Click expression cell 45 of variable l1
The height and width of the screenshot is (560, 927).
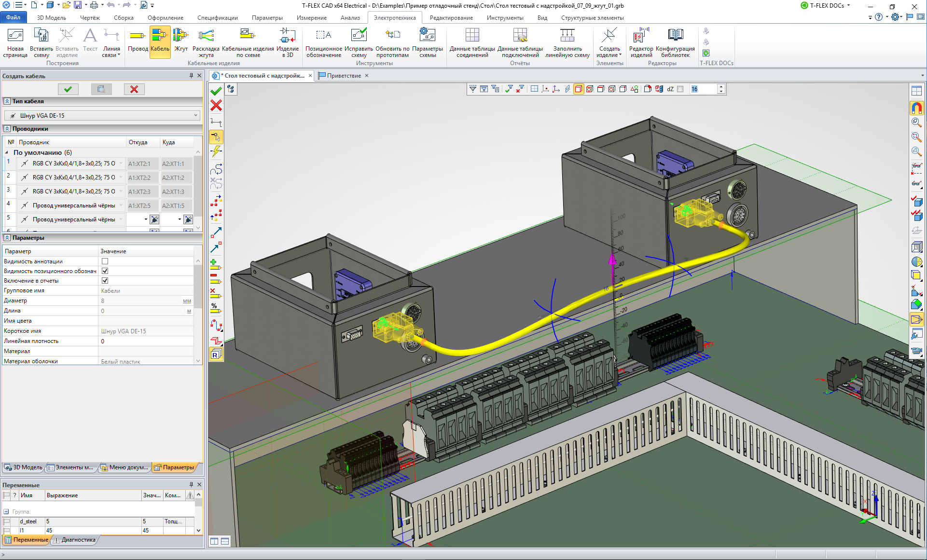[93, 531]
